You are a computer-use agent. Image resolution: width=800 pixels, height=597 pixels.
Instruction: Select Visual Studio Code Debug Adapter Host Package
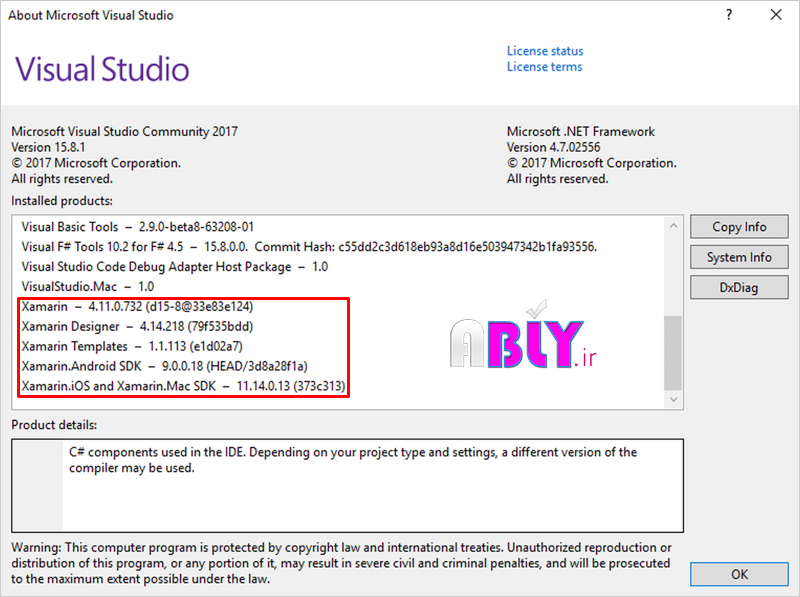pyautogui.click(x=174, y=266)
